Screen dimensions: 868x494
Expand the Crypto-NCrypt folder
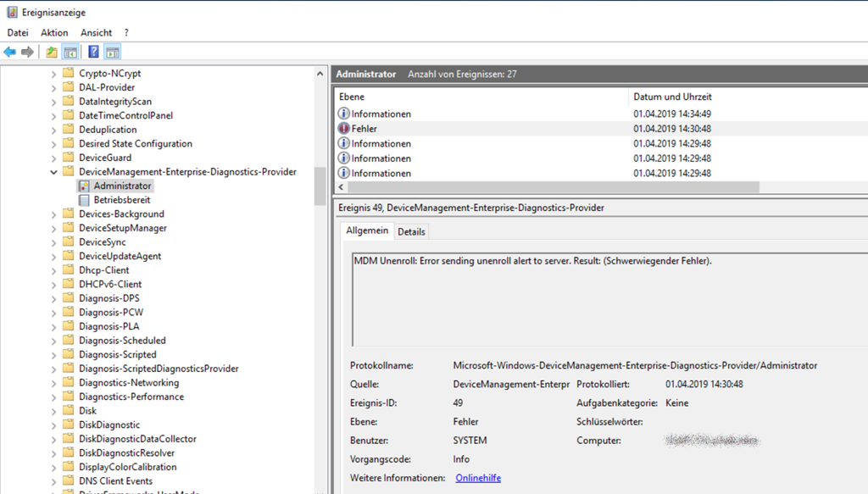click(x=54, y=74)
